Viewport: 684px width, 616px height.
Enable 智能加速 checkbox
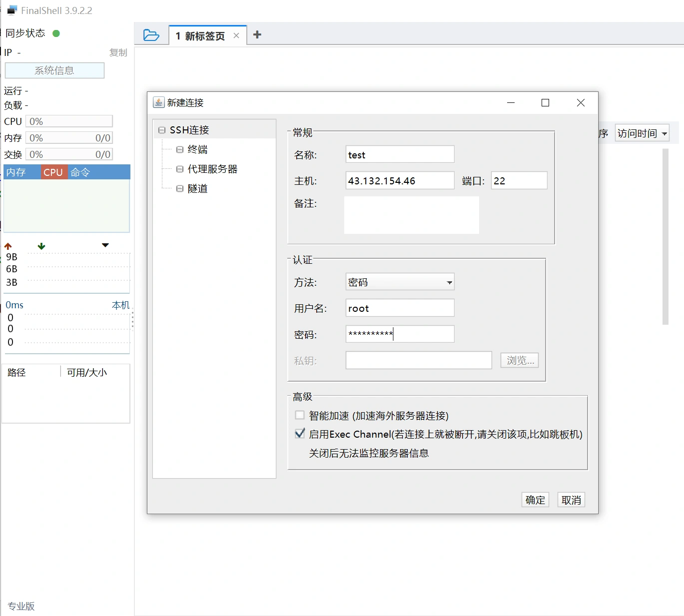[300, 415]
